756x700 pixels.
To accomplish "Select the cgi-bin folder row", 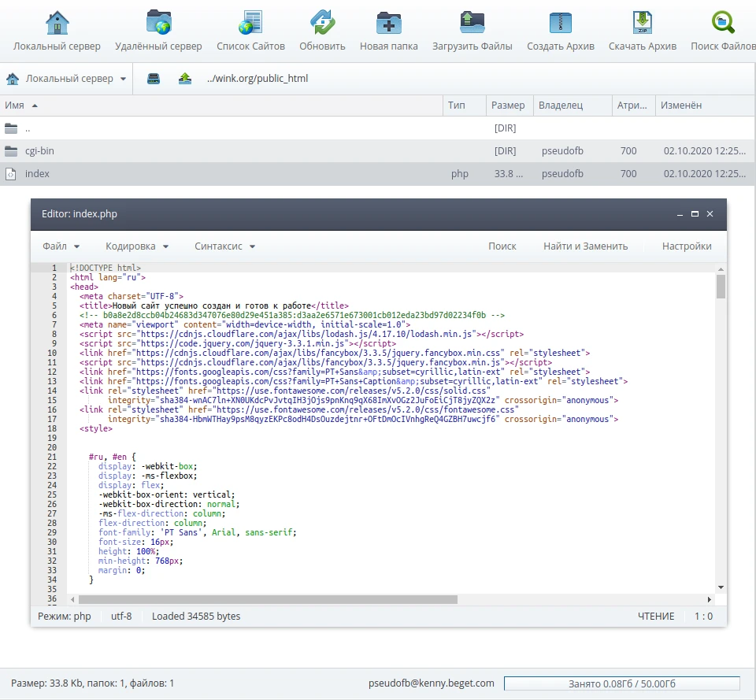I will tap(39, 150).
